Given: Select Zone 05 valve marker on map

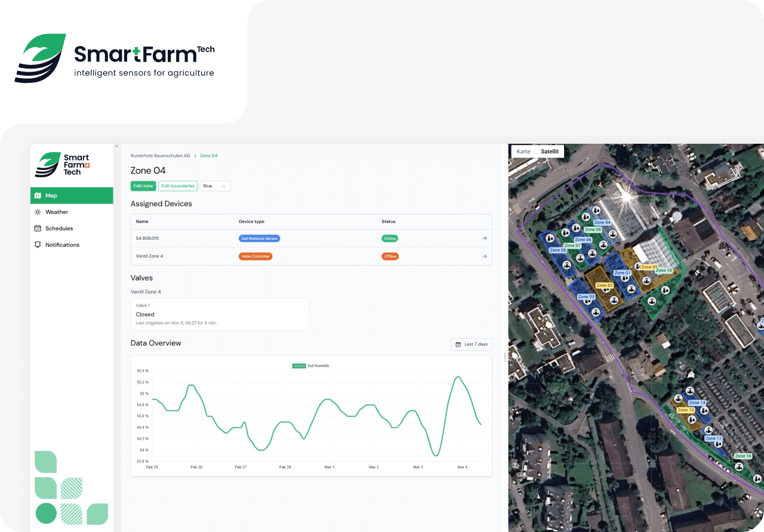Looking at the screenshot, I should (603, 245).
